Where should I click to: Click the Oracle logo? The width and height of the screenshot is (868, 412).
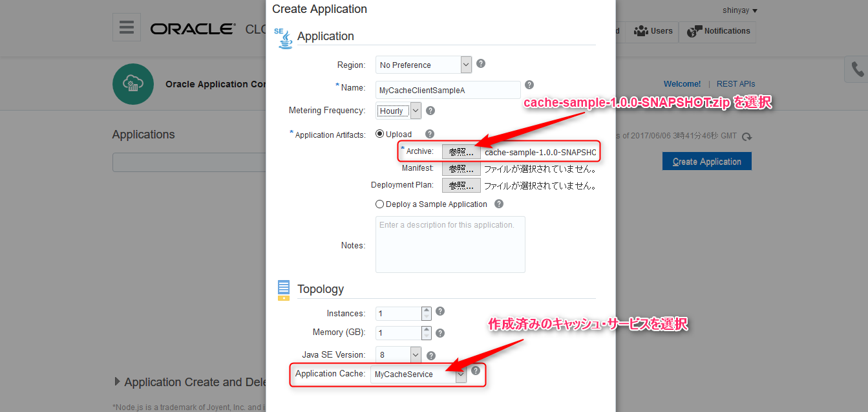193,29
